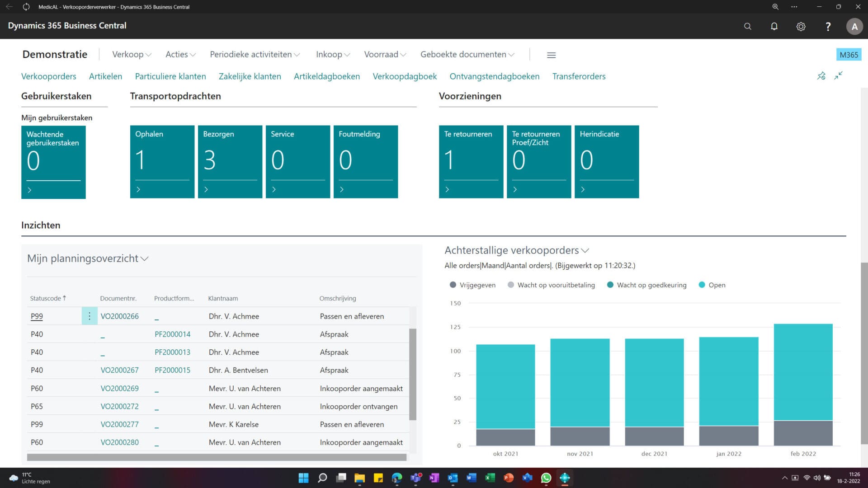Expand the Voorraad menu
The width and height of the screenshot is (868, 488).
pos(385,54)
